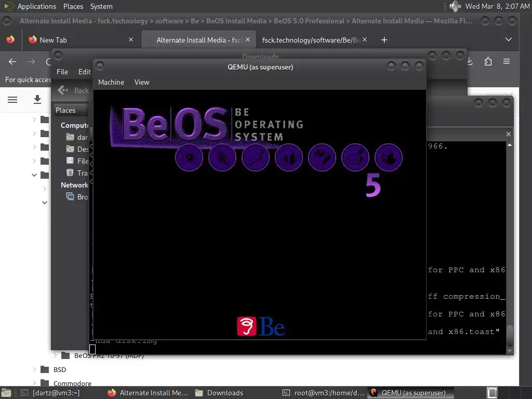Select Browse Network entry in sidebar
532x399 pixels.
77,197
